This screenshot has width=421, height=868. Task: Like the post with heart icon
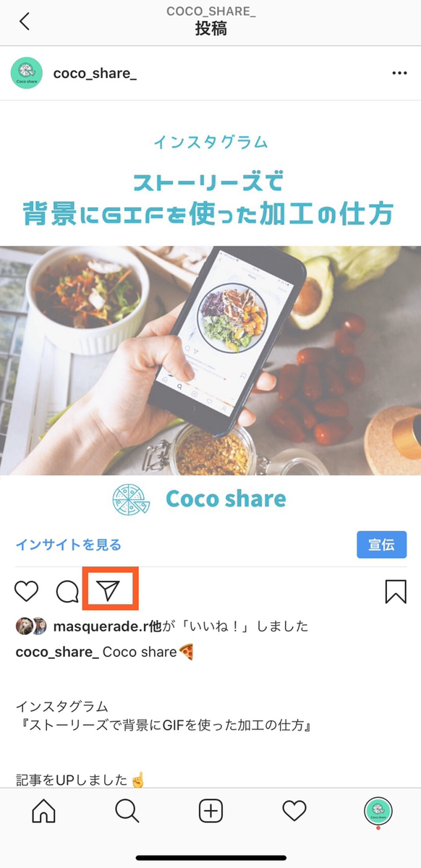point(27,592)
